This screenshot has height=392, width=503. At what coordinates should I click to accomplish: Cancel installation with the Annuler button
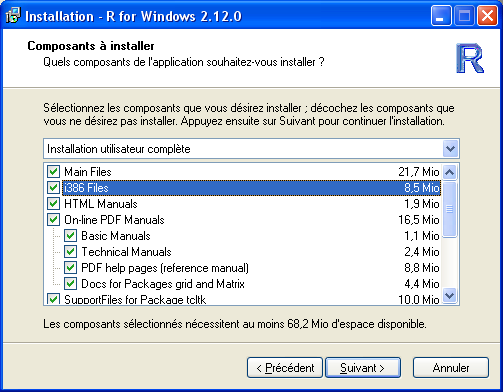(x=451, y=368)
